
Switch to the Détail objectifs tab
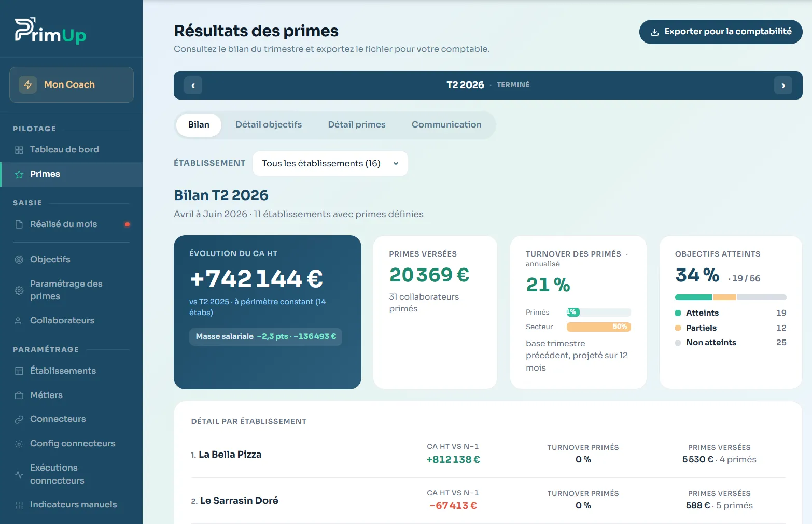point(269,125)
